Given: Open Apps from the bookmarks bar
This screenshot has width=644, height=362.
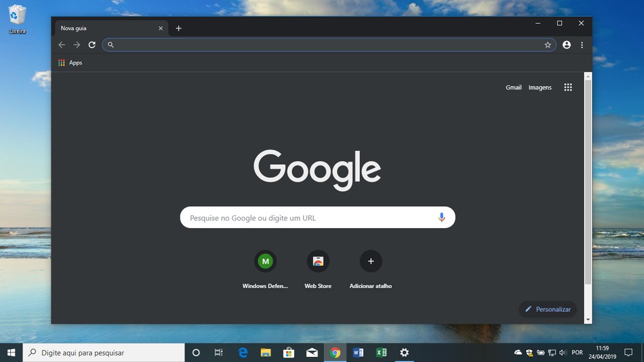Looking at the screenshot, I should point(70,63).
